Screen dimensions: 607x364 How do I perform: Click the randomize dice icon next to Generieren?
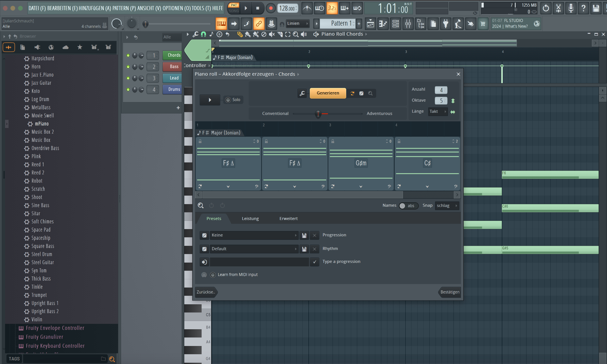click(x=361, y=93)
